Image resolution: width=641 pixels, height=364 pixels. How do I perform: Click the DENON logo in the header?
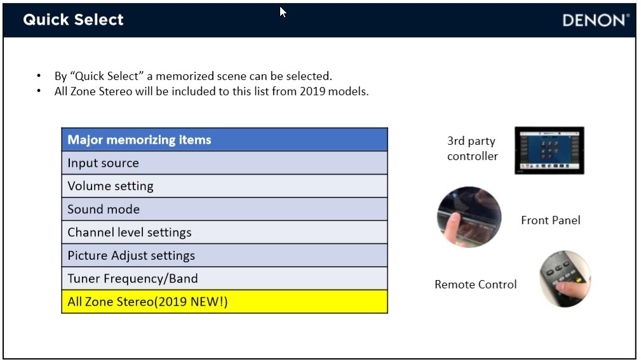pos(595,20)
